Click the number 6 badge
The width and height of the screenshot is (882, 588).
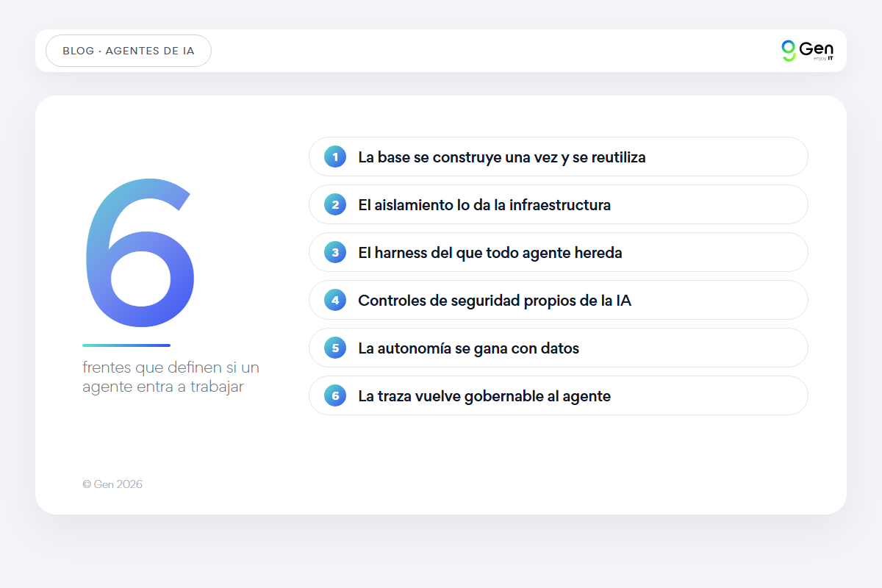pos(335,395)
